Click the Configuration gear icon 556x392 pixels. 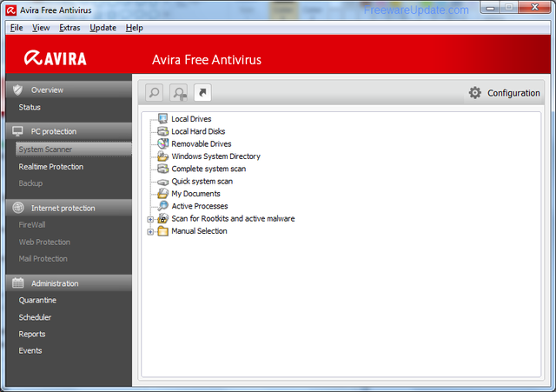475,93
